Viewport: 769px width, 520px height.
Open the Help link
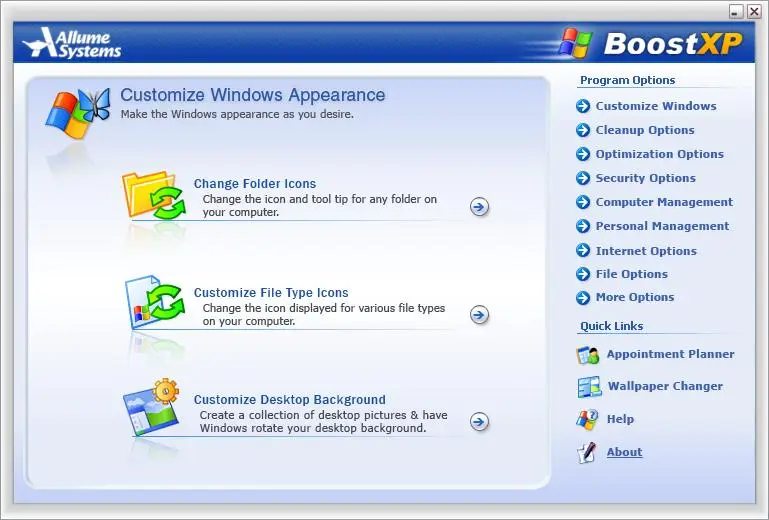[x=620, y=419]
